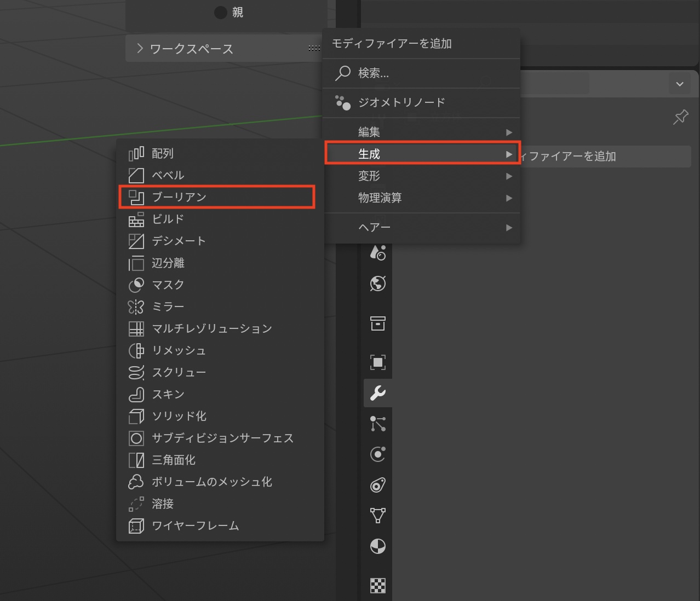Open the World properties tab
This screenshot has height=601, width=700.
click(x=378, y=284)
